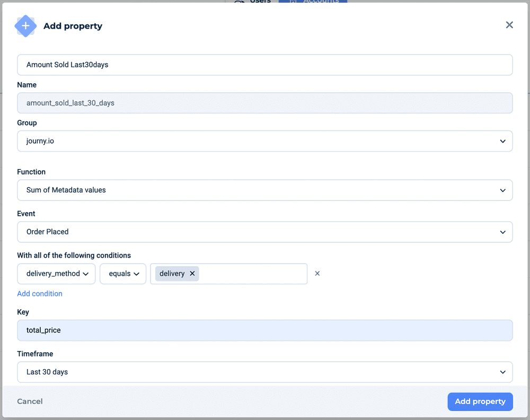
Task: Focus the Amount Sold Last30days title field
Action: click(x=265, y=65)
